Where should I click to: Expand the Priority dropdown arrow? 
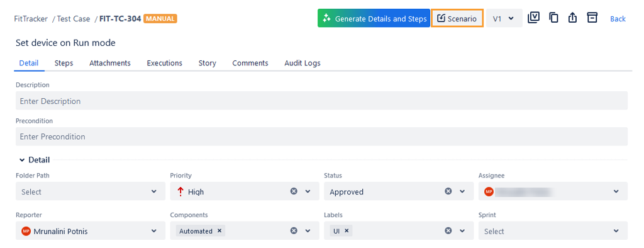308,191
